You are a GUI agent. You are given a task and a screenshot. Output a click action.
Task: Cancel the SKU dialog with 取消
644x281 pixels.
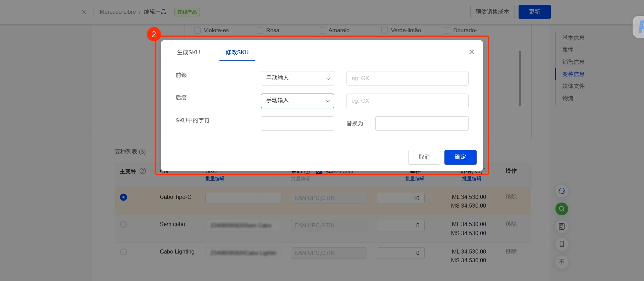click(x=424, y=157)
